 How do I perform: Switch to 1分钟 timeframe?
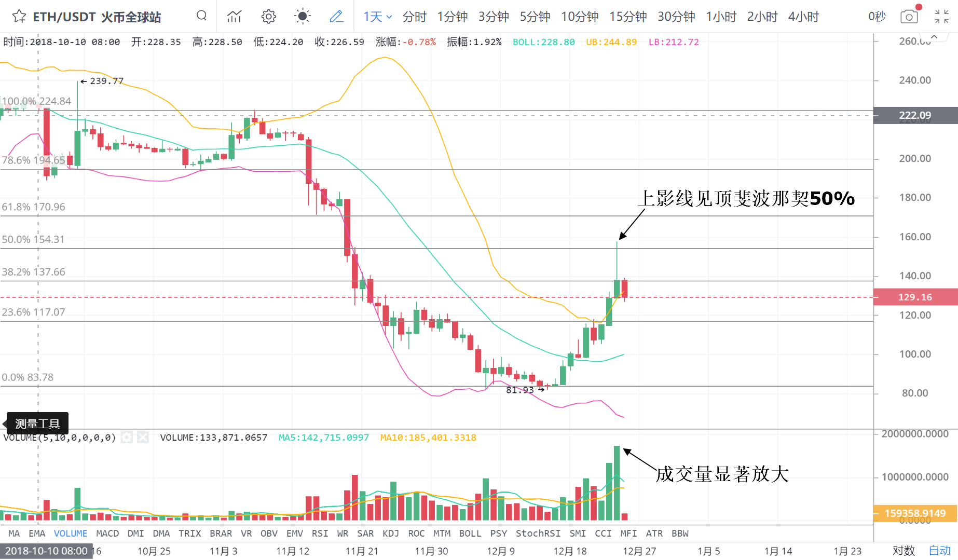click(452, 17)
